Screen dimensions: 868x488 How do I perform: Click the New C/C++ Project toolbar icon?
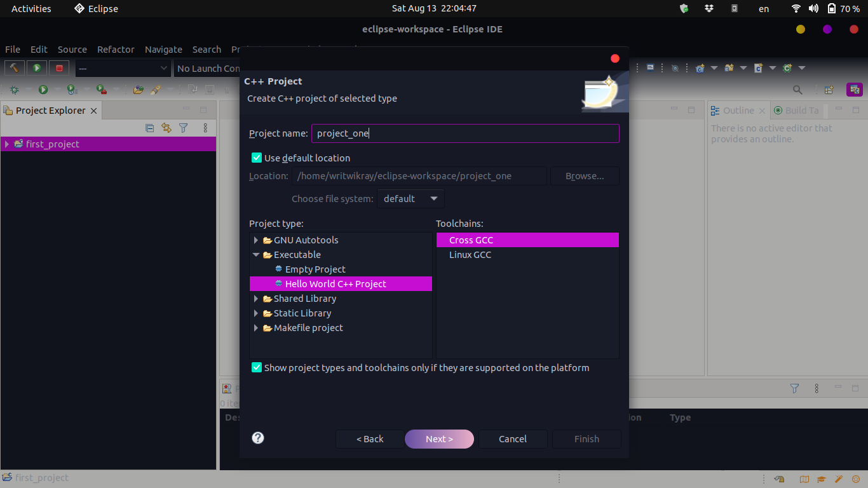click(700, 68)
